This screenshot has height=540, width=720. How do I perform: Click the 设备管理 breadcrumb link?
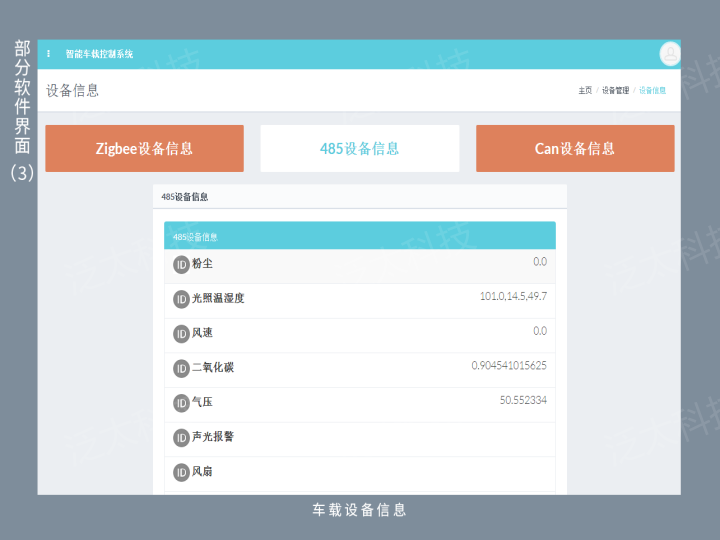615,91
